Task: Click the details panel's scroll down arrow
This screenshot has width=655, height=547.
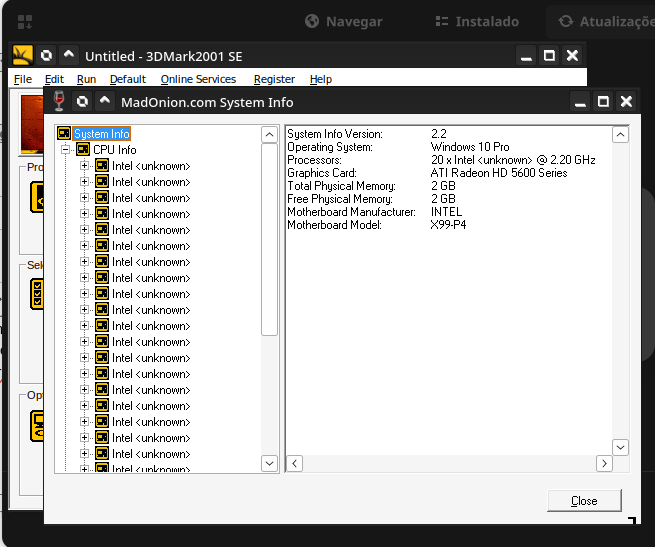Action: [x=620, y=448]
